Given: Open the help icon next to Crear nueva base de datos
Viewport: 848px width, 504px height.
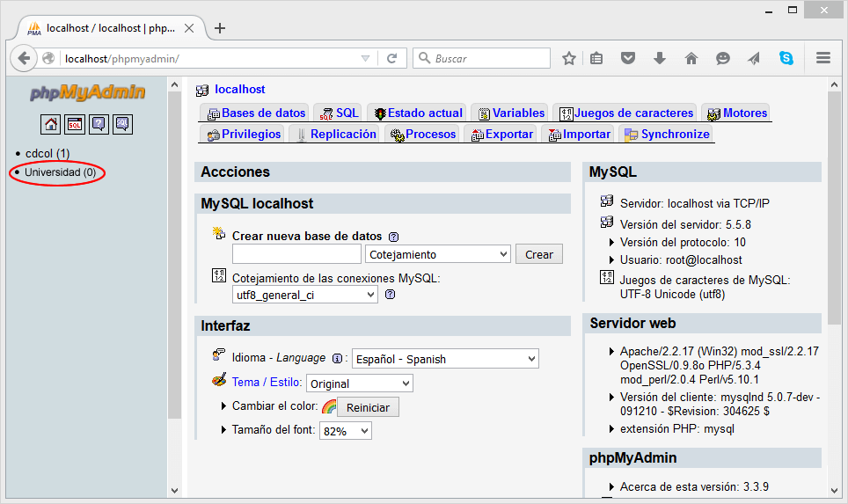Looking at the screenshot, I should pos(394,237).
